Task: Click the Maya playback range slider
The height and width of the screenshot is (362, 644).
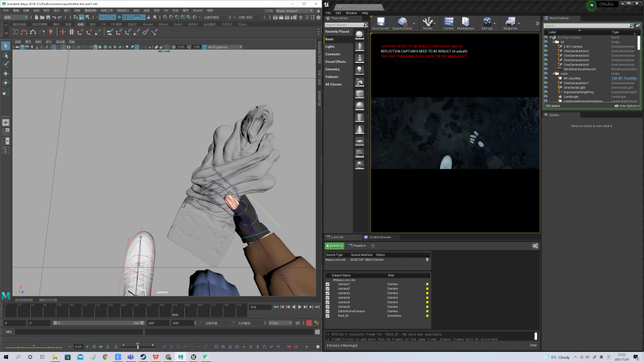Action: pyautogui.click(x=99, y=323)
